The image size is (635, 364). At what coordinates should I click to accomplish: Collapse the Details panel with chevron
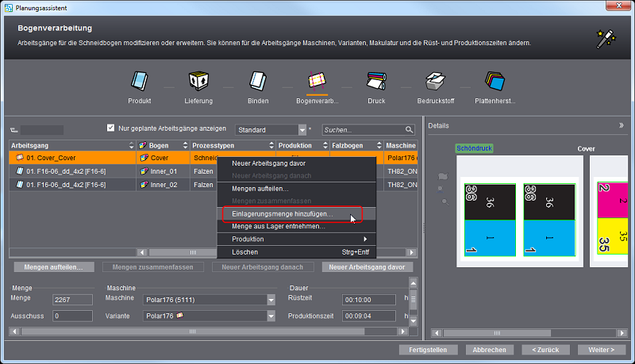(621, 125)
